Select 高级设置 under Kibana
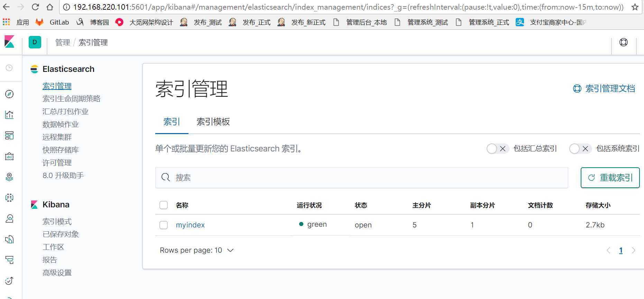The image size is (644, 299). point(57,273)
